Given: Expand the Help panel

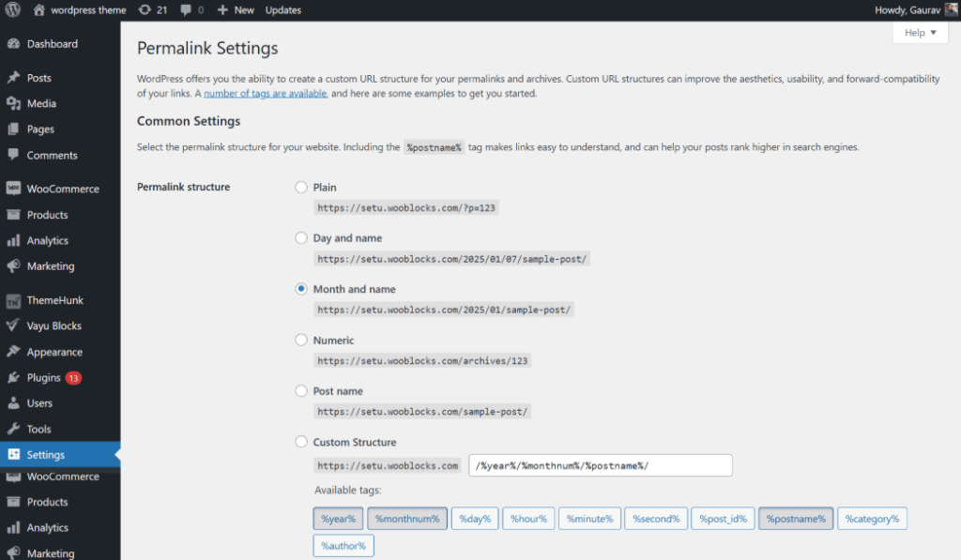Looking at the screenshot, I should pos(919,32).
